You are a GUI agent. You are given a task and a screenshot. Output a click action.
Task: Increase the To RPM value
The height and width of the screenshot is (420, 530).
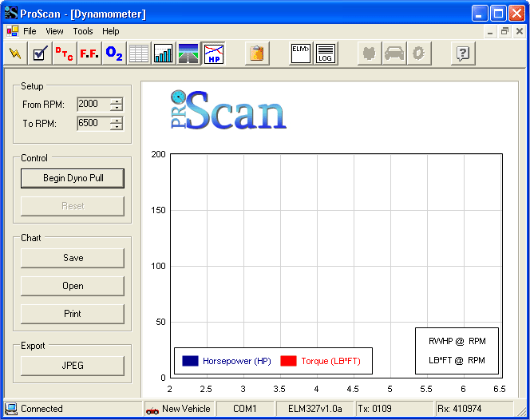click(x=117, y=121)
